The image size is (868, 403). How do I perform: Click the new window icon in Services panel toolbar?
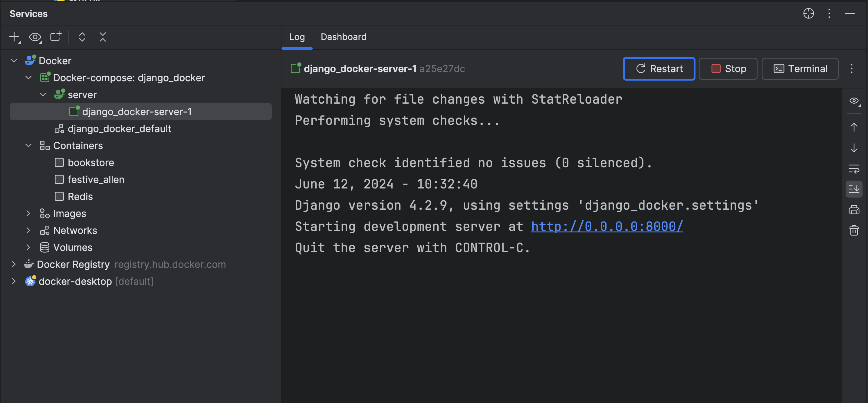[55, 37]
